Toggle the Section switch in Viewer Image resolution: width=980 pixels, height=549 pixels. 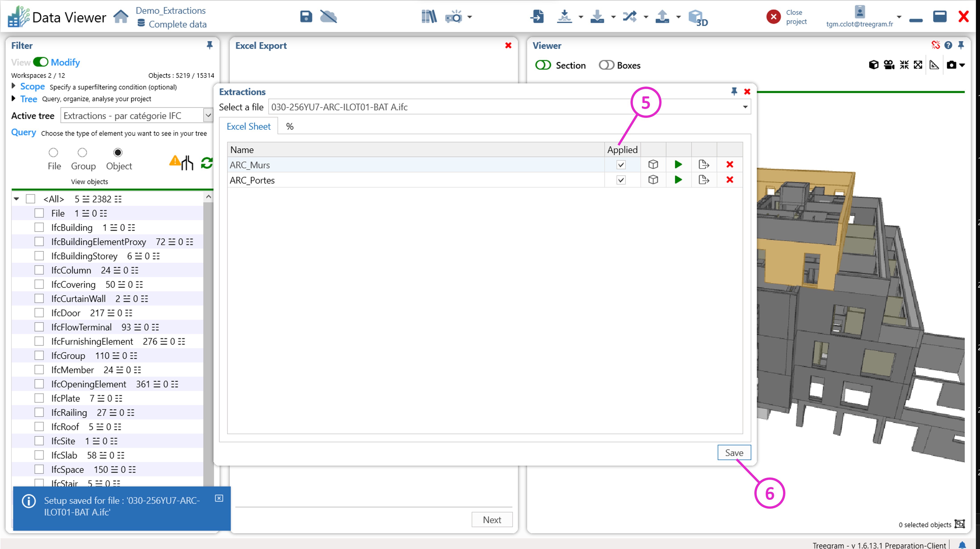[543, 65]
